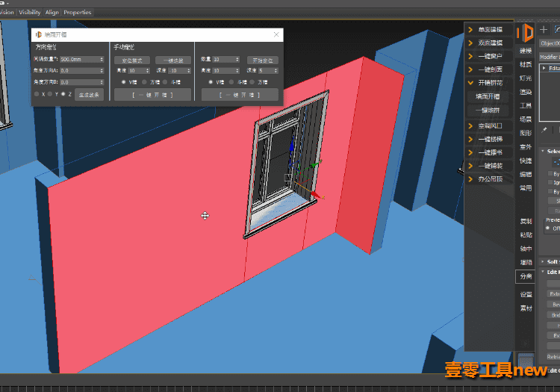Choose 方槽 radio under 手动定位
Screen dimensions: 560x392
(144, 82)
